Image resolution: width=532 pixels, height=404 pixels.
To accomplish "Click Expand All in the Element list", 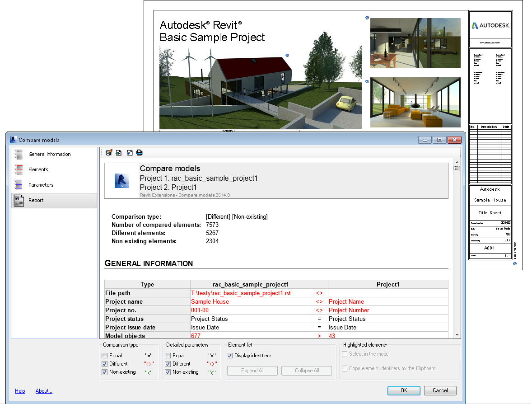I will click(252, 371).
